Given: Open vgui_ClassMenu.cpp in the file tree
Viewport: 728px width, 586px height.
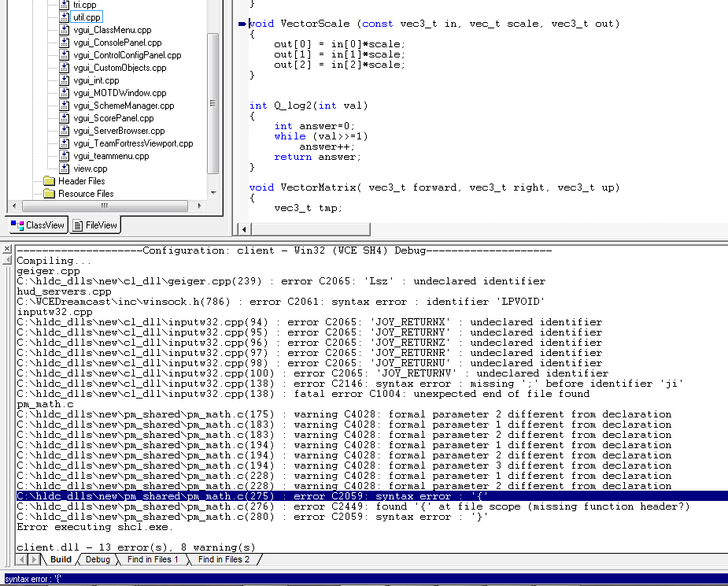Looking at the screenshot, I should click(x=113, y=30).
